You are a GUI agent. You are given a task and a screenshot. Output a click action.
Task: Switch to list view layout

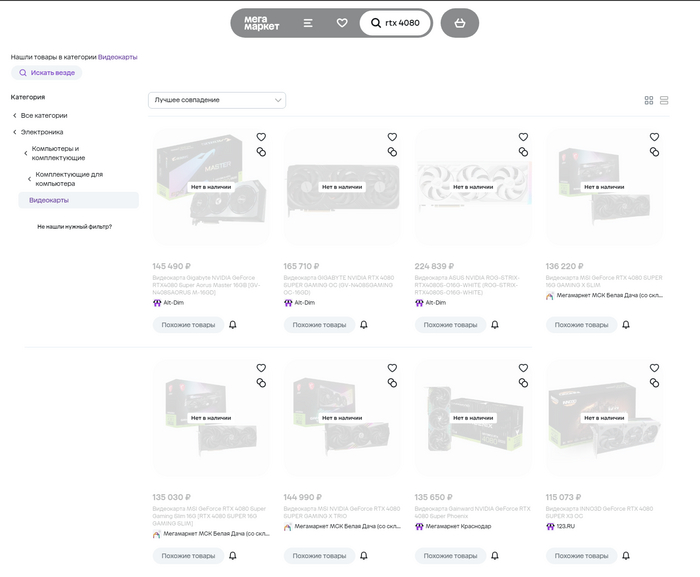(x=664, y=101)
